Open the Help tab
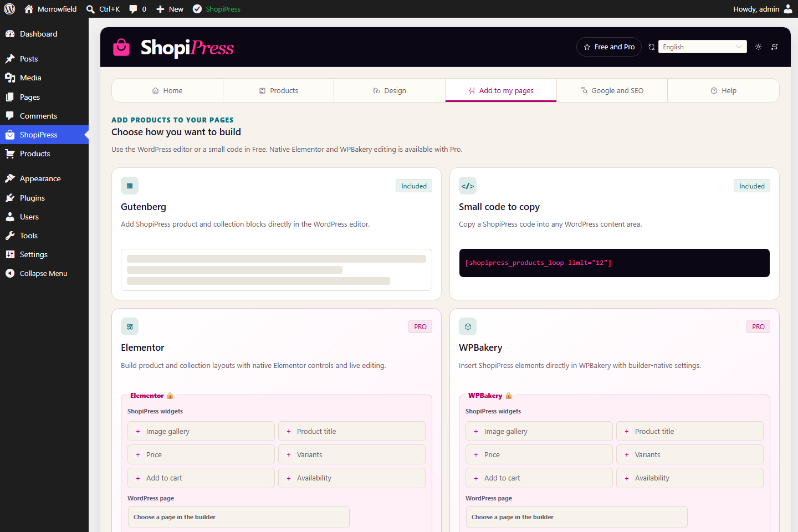The image size is (798, 532). (723, 90)
